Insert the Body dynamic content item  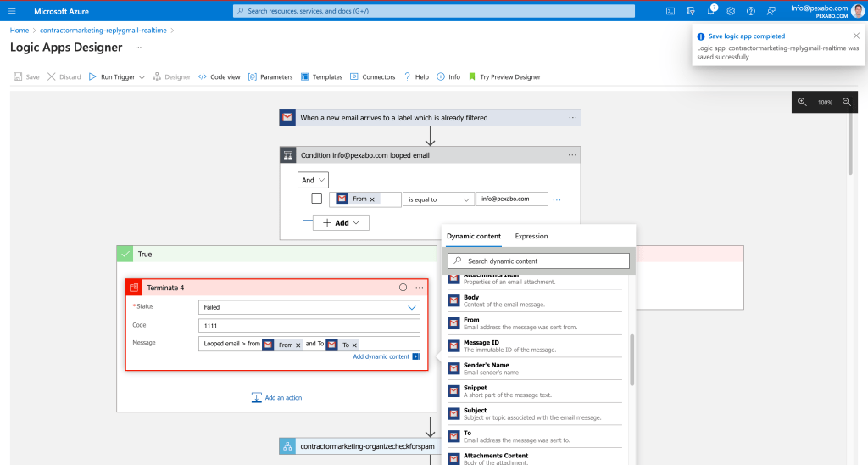tap(535, 300)
